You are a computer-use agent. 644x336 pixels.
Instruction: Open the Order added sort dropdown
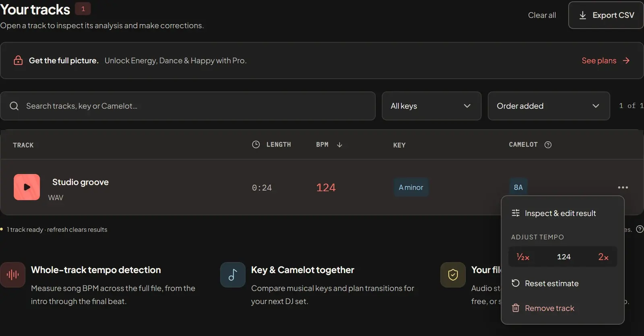tap(549, 106)
